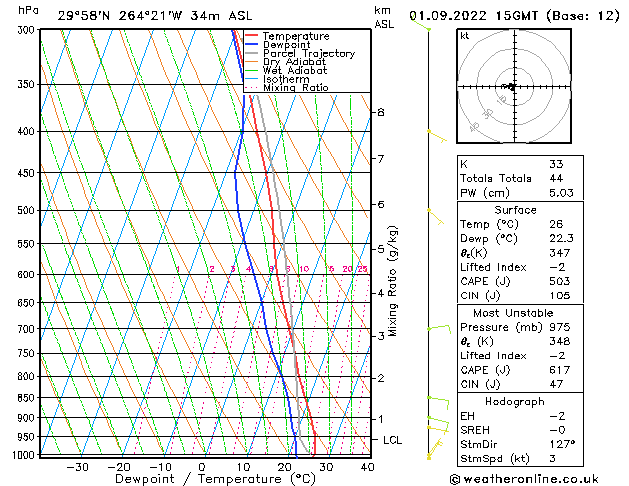The width and height of the screenshot is (629, 486).
Task: Click the Surface CIN value 105
Action: (x=560, y=296)
